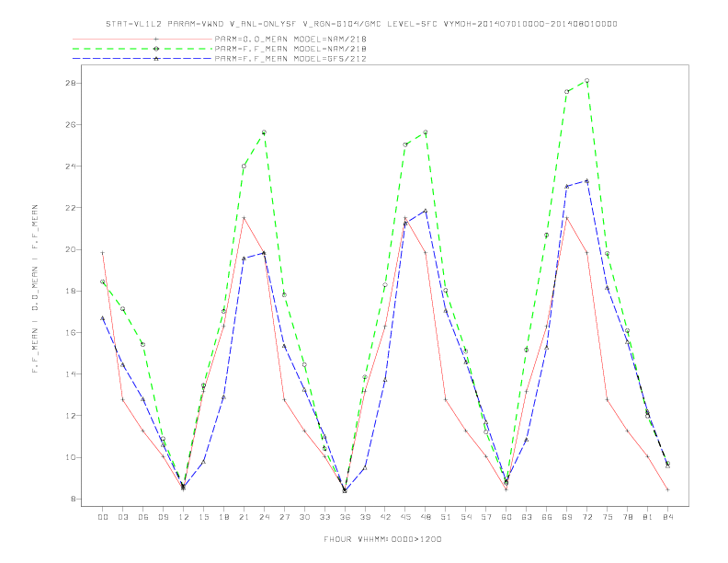Click x-axis tick label 33
Image resolution: width=728 pixels, height=563 pixels.
coord(324,517)
